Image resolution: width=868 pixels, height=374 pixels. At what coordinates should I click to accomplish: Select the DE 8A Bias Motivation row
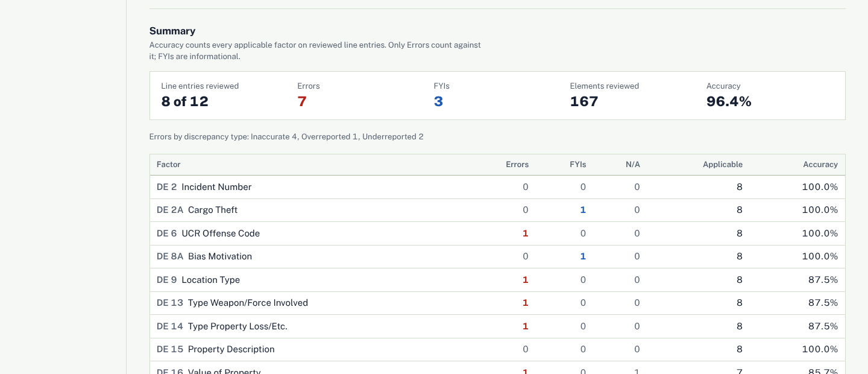click(x=497, y=256)
